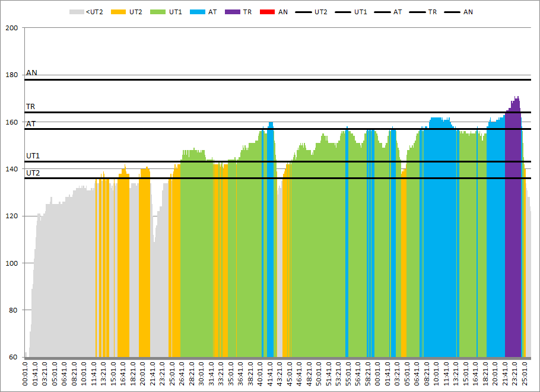
Task: Select the purple TR peak region near chart end
Action: (513, 237)
